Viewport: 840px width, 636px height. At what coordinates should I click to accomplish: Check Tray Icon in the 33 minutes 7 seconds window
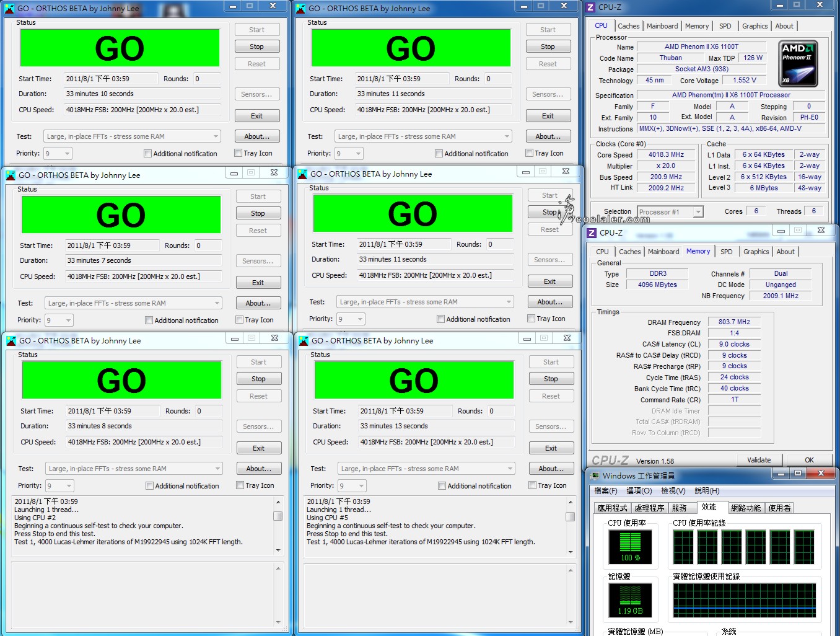[239, 320]
